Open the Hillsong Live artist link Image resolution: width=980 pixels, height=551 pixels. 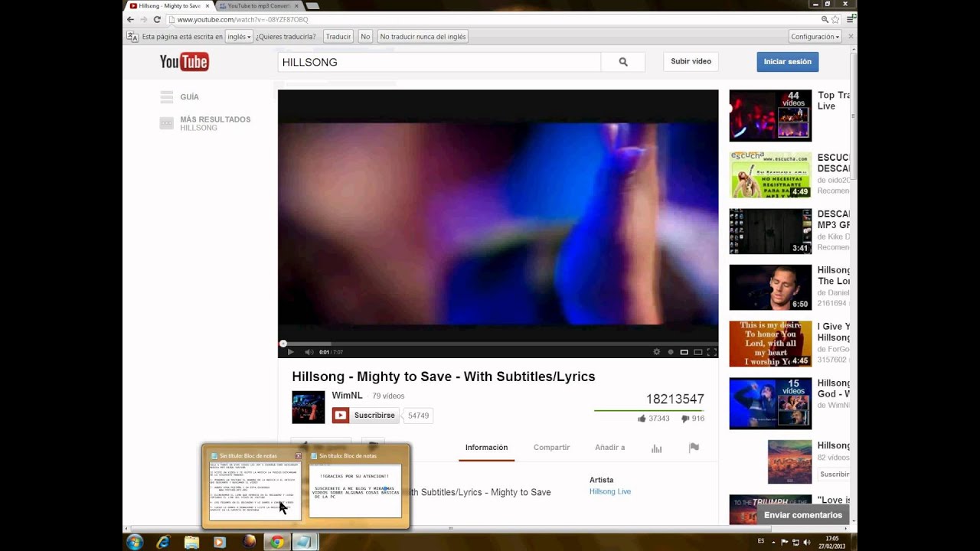click(x=610, y=491)
